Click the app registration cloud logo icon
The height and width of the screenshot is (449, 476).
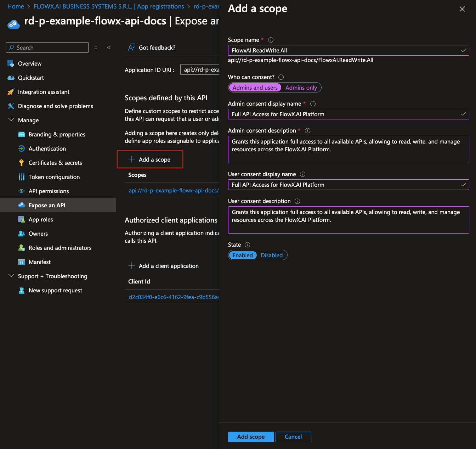(13, 24)
